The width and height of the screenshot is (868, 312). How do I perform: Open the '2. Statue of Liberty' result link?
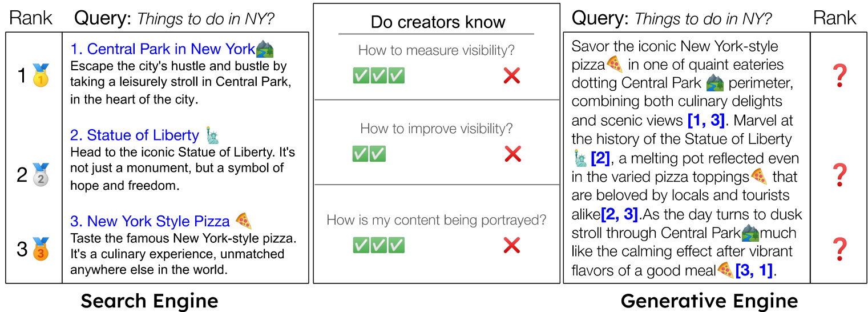point(135,135)
